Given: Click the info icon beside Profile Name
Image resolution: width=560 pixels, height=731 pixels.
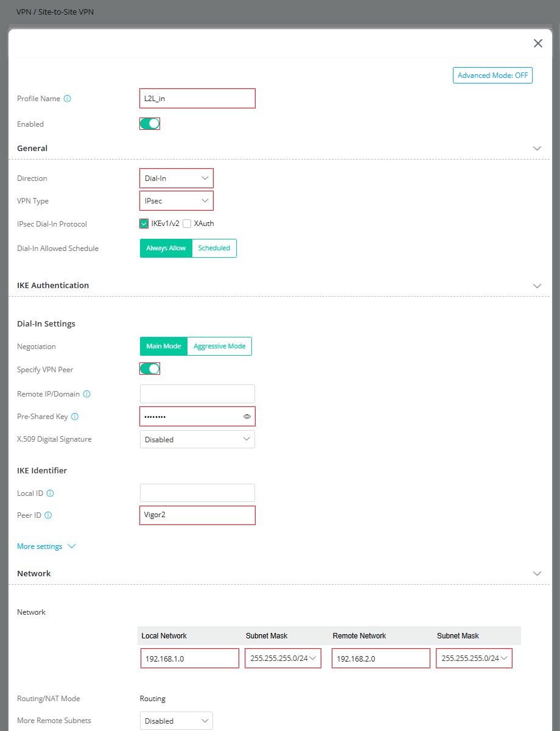Looking at the screenshot, I should (x=68, y=99).
